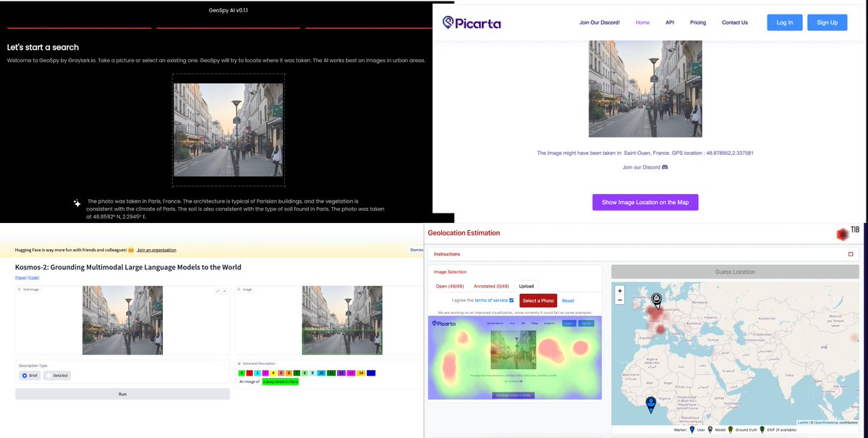Open the OpenStreetMap attribution link
Viewport: 868px width, 438px height.
(825, 422)
